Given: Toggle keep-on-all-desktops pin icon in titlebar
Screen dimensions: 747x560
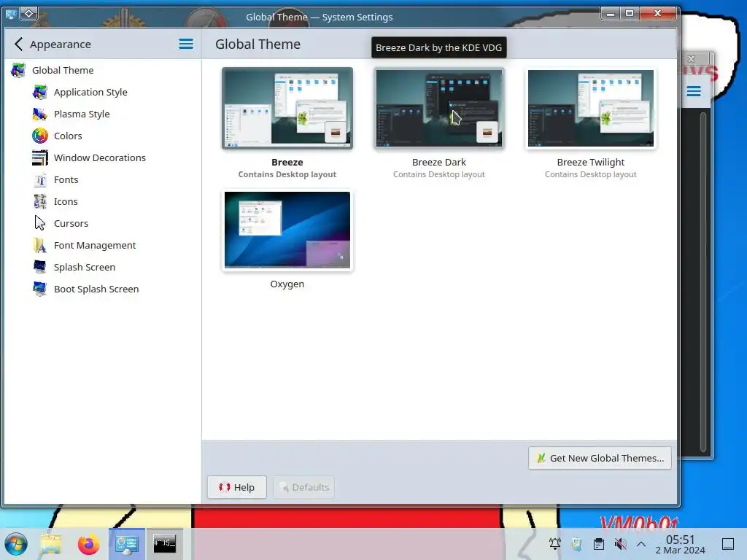Looking at the screenshot, I should (28, 14).
